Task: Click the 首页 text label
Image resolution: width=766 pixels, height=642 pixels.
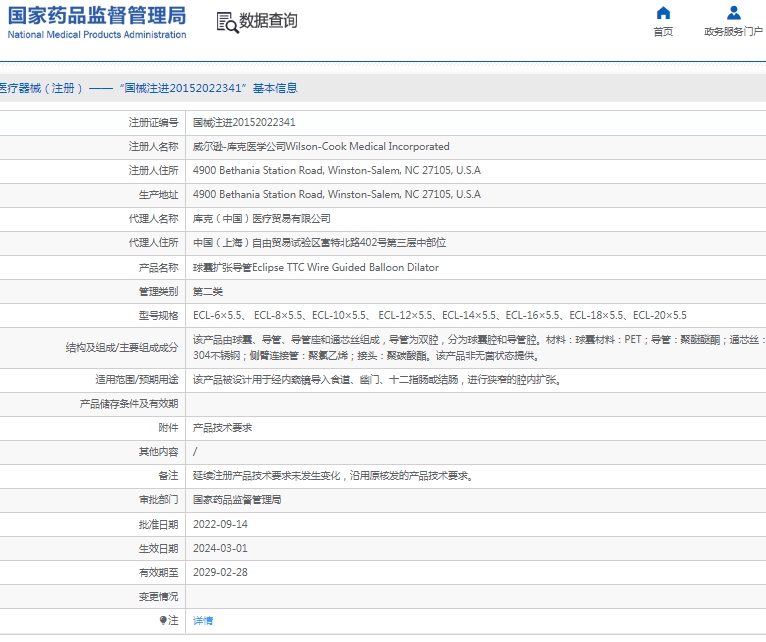Action: [663, 32]
